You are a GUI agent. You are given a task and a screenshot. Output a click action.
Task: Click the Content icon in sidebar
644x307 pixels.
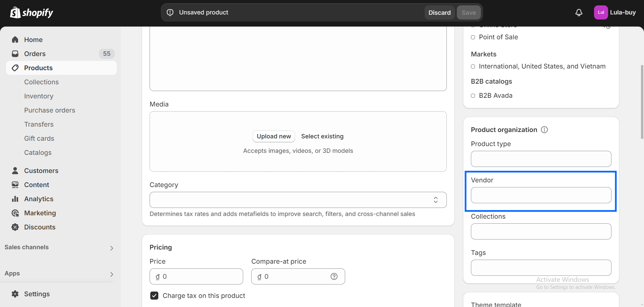15,185
